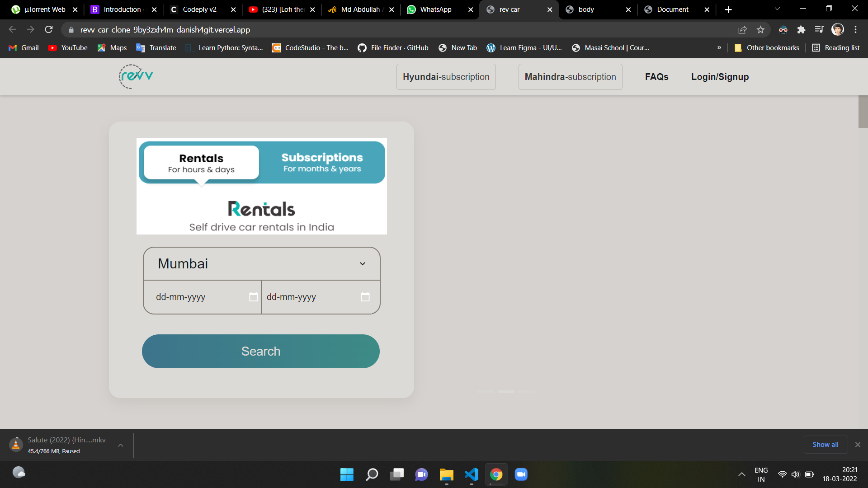The height and width of the screenshot is (488, 868).
Task: Expand download item options chevron
Action: 121,445
